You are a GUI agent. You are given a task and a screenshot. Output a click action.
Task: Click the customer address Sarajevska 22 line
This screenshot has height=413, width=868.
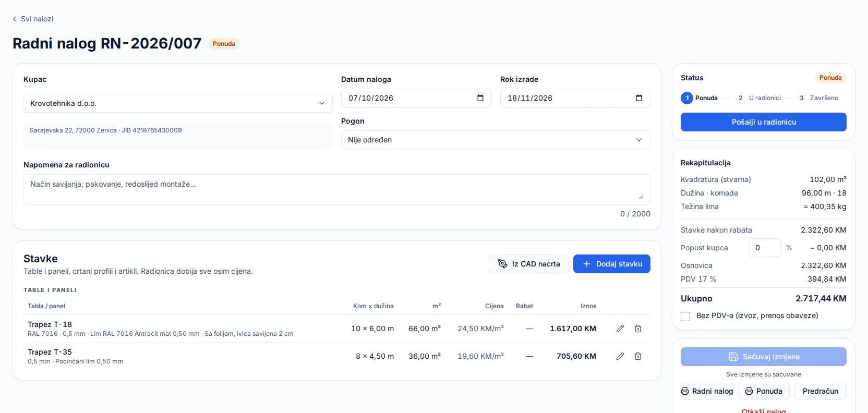click(106, 130)
